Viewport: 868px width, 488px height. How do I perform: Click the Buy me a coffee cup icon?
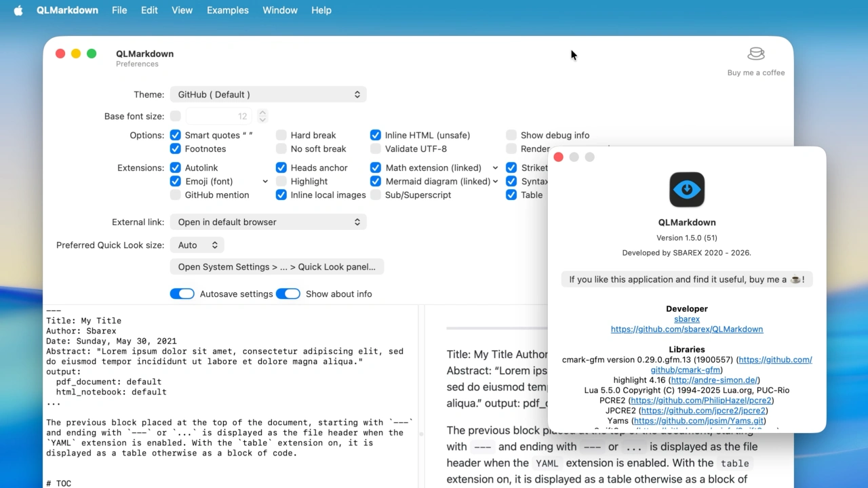(x=755, y=54)
